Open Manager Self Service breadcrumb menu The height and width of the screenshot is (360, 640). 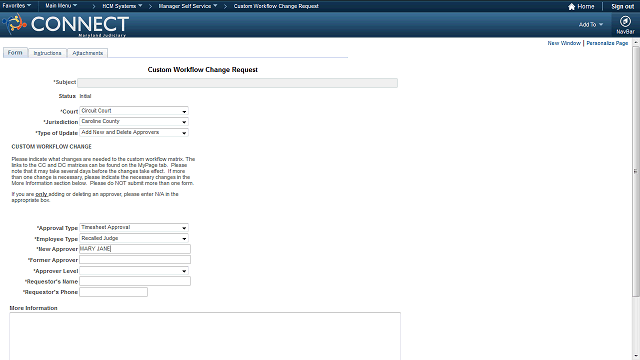pos(188,6)
